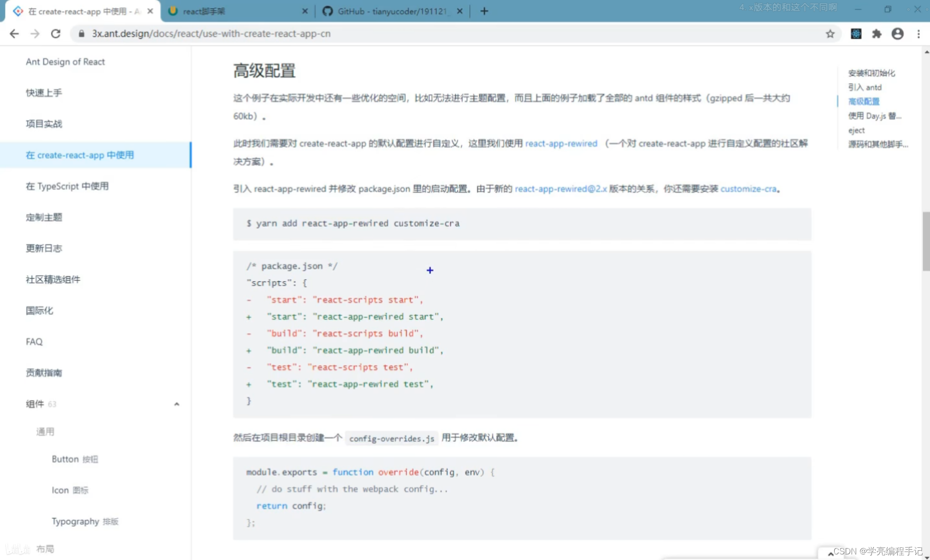This screenshot has width=930, height=560.
Task: Jump to 源码和其他脚手架 anchor
Action: click(x=878, y=144)
